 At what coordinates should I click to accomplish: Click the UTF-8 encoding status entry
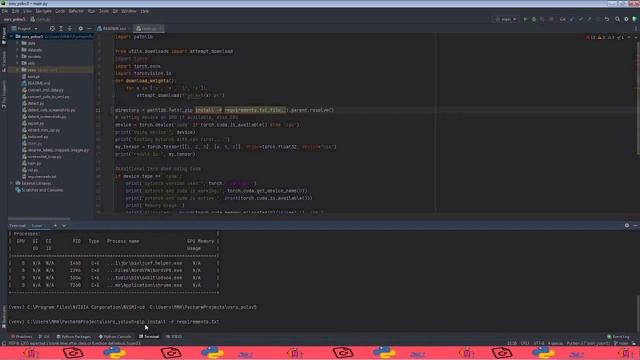coord(539,343)
